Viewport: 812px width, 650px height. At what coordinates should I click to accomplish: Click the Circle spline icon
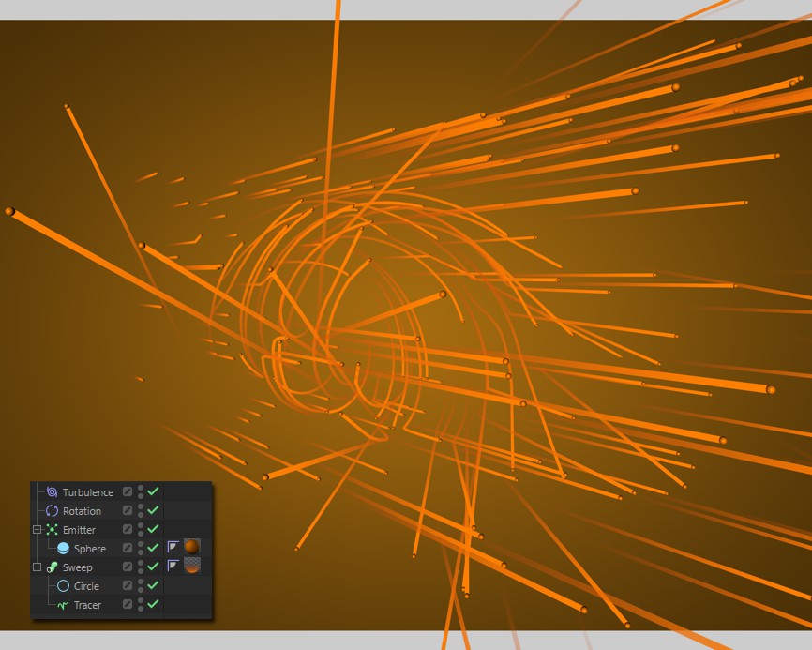tap(63, 586)
